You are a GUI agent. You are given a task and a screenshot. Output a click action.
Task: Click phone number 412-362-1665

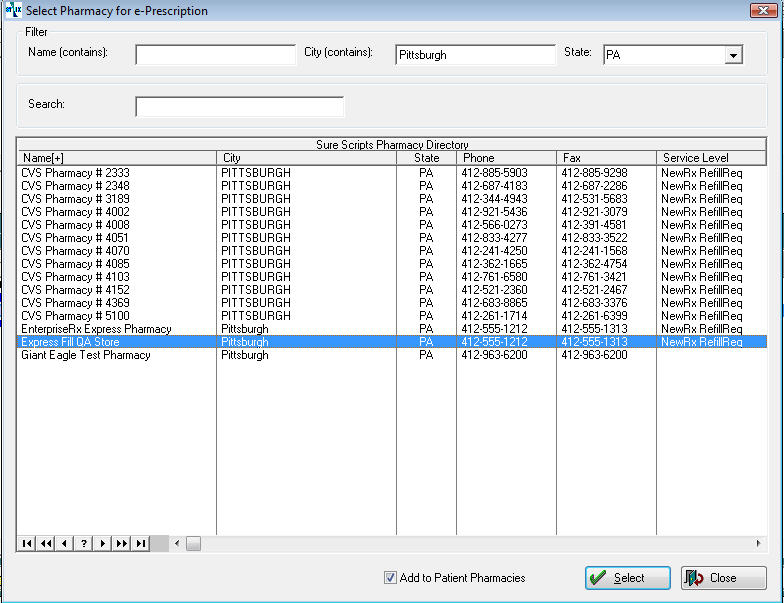coord(494,264)
